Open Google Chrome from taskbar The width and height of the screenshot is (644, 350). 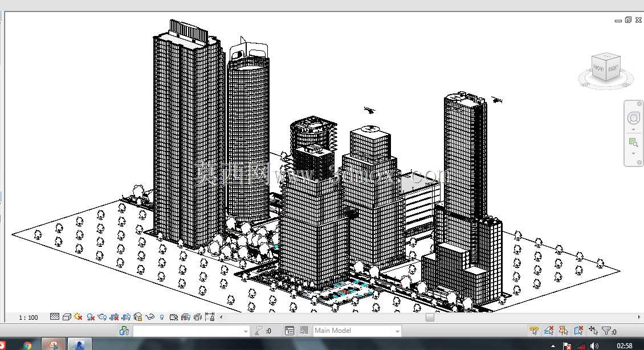27,345
